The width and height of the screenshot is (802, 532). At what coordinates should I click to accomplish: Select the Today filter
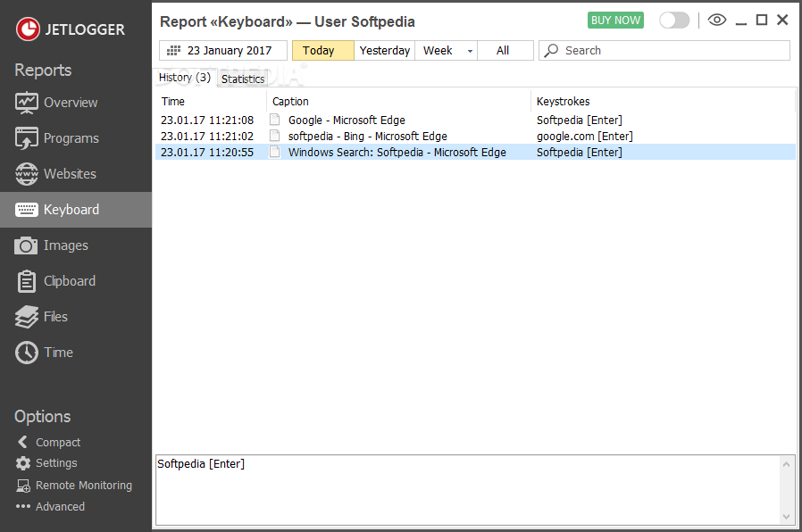[322, 51]
